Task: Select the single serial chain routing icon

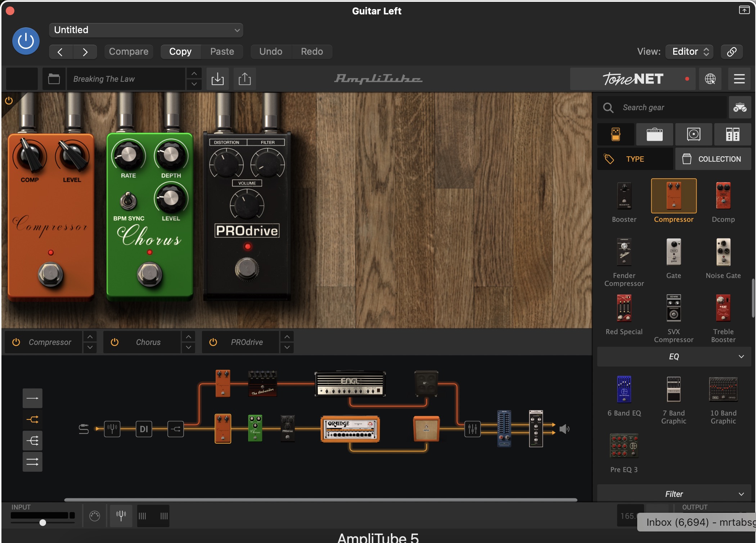Action: [32, 398]
